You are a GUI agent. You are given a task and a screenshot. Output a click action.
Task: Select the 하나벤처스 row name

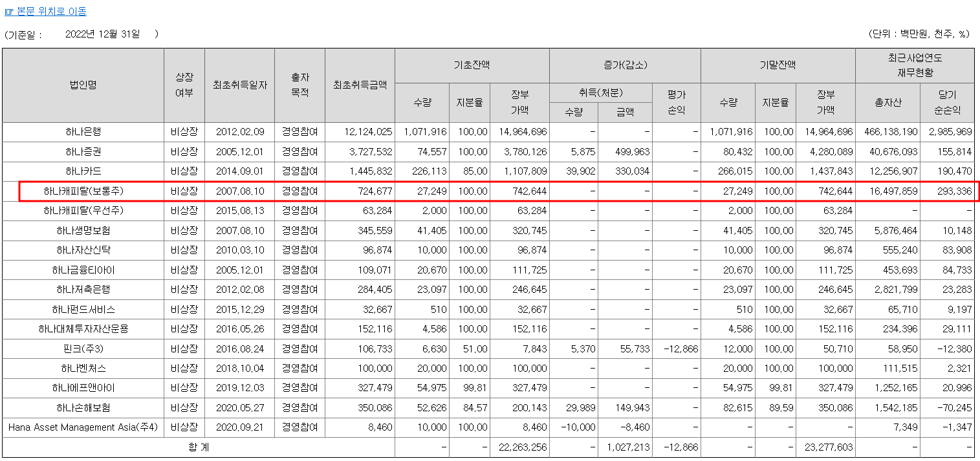tap(83, 369)
